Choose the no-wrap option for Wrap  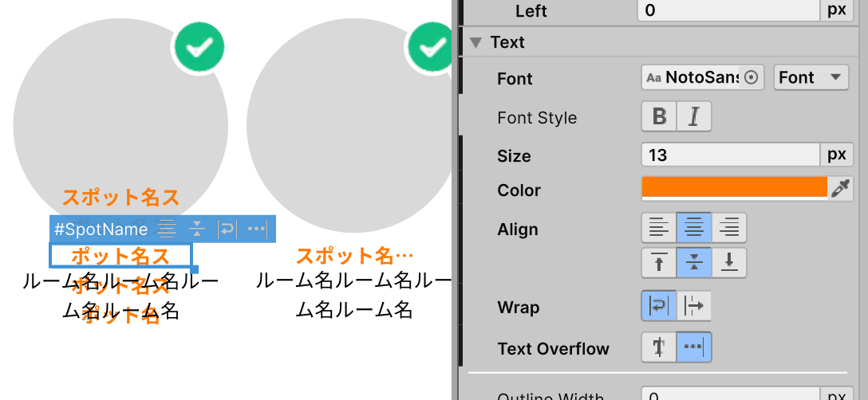coord(694,307)
